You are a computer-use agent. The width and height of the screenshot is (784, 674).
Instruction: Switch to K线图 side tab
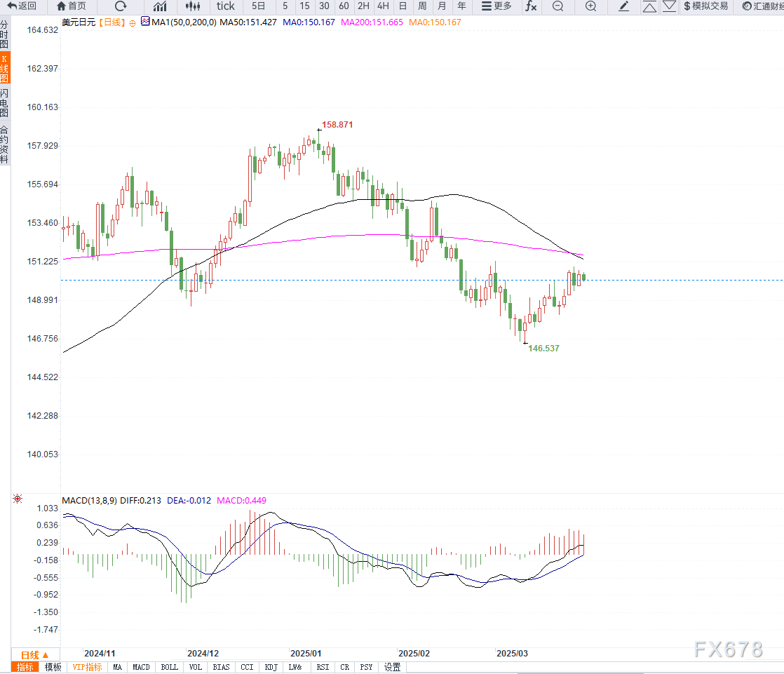coord(4,69)
